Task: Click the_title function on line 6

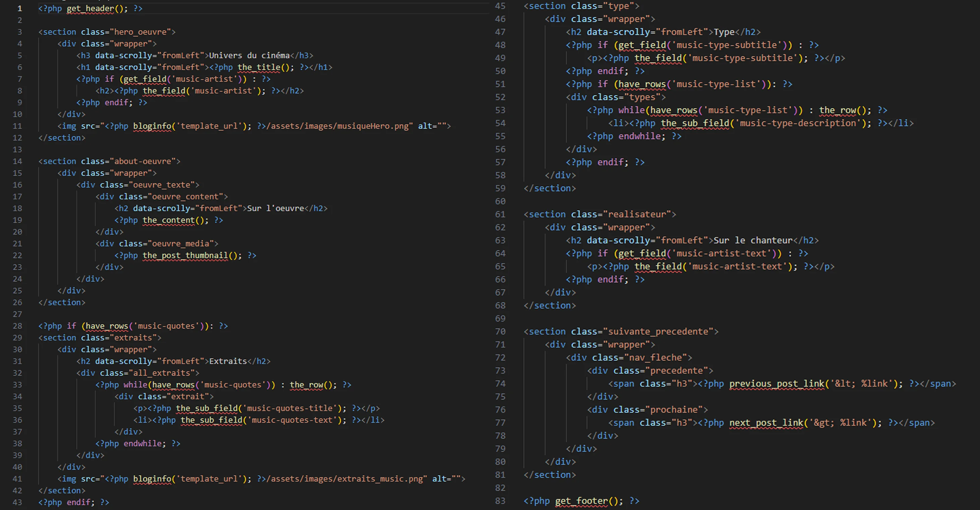Action: click(259, 67)
